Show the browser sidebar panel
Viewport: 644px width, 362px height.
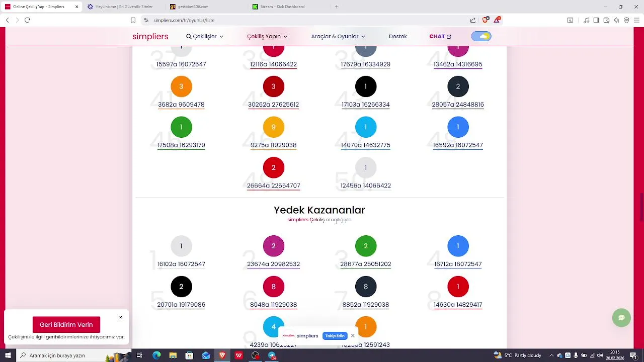click(596, 20)
